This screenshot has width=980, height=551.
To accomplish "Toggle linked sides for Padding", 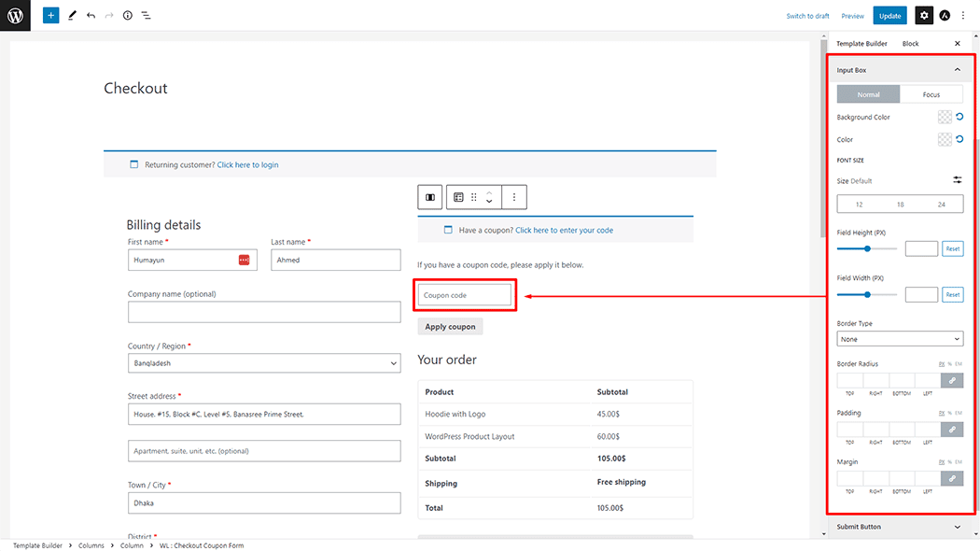I will pyautogui.click(x=952, y=430).
